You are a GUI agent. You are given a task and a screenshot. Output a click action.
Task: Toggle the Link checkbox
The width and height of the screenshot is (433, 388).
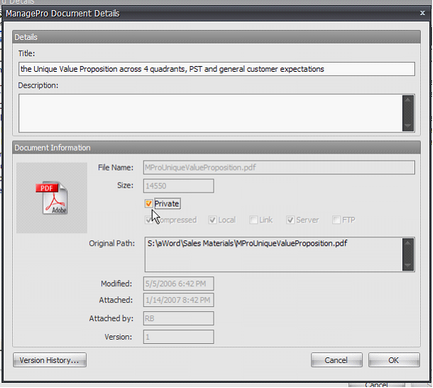(x=253, y=220)
